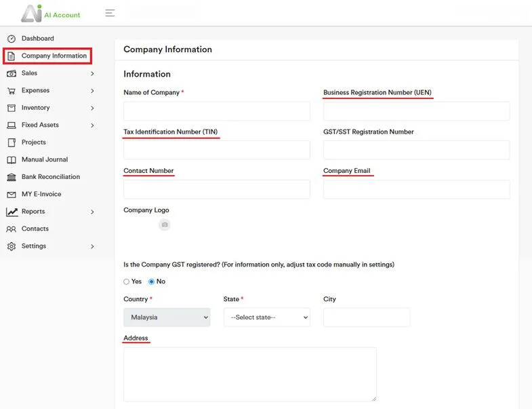Click the Company Email text field
532x409 pixels.
click(x=416, y=189)
